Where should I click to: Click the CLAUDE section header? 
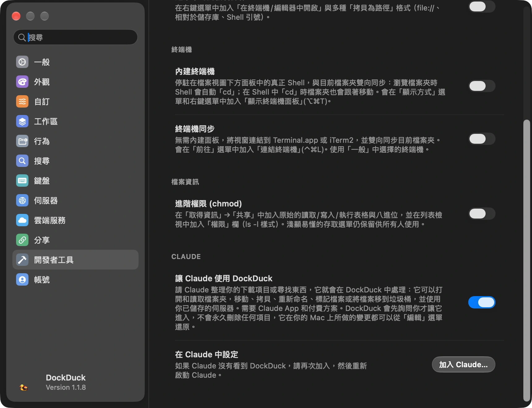(x=186, y=257)
